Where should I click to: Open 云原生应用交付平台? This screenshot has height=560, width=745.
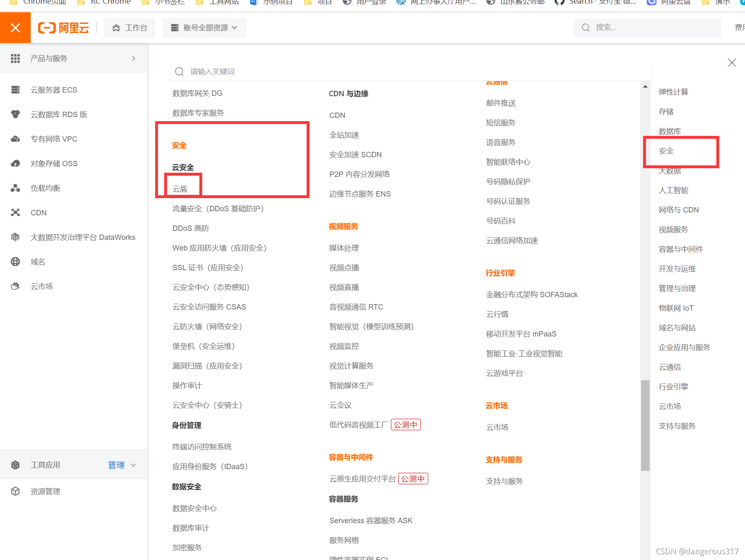362,479
